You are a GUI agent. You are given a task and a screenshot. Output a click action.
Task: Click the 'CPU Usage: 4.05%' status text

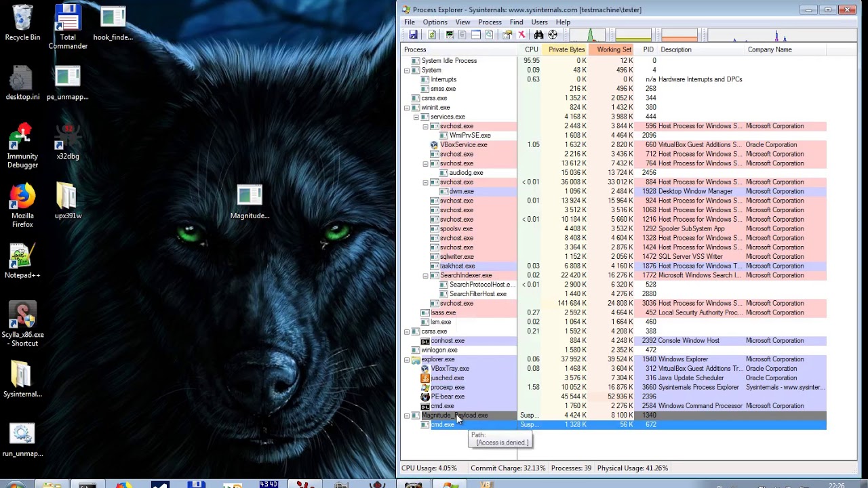(429, 468)
